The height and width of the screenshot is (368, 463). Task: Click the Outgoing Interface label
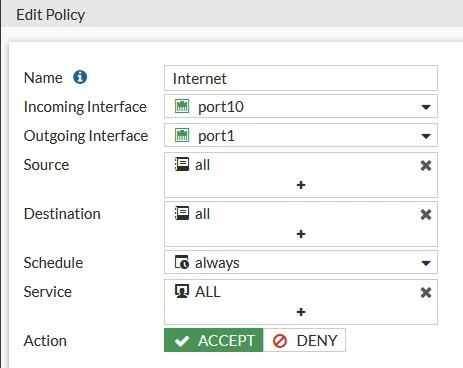pyautogui.click(x=86, y=136)
